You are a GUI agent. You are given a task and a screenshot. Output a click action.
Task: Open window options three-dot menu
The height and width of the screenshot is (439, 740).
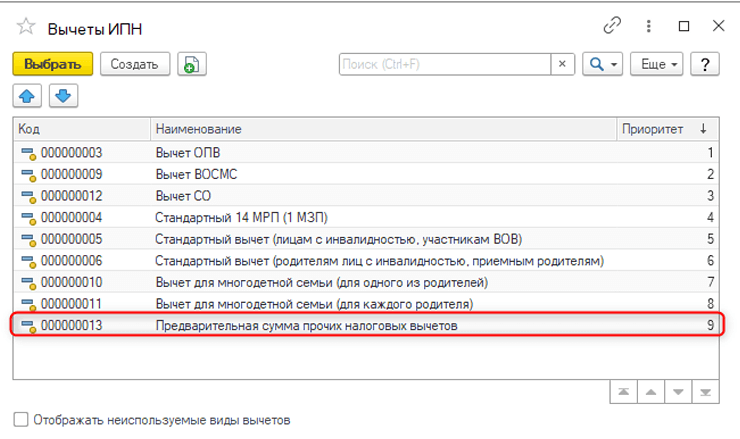pyautogui.click(x=650, y=27)
